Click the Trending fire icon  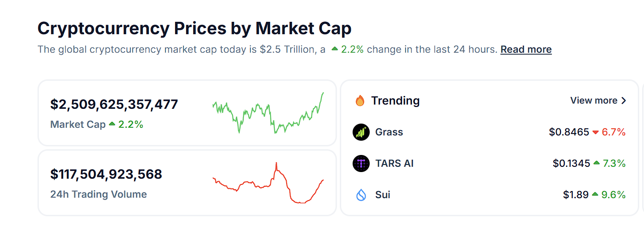point(360,101)
